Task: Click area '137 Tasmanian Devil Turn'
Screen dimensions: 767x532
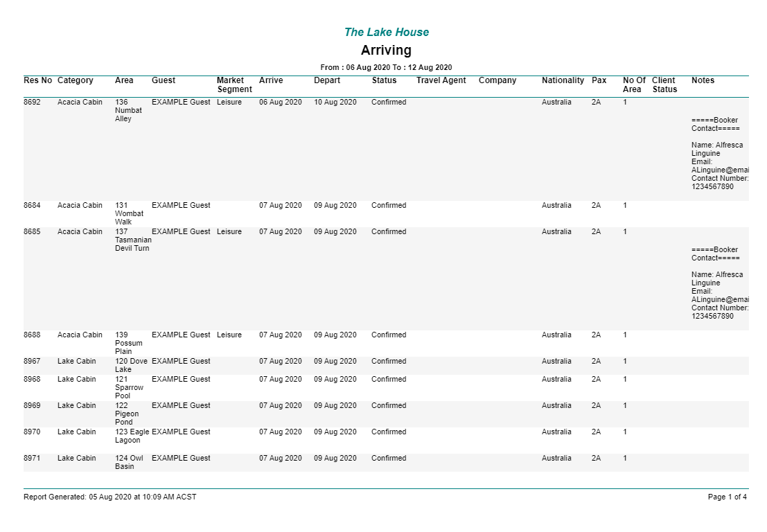Action: [x=133, y=240]
